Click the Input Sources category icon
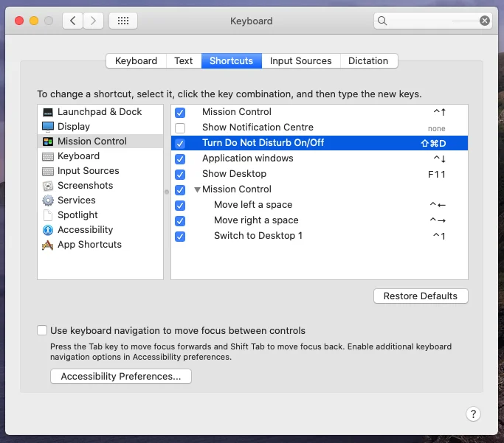The width and height of the screenshot is (504, 443). 48,171
